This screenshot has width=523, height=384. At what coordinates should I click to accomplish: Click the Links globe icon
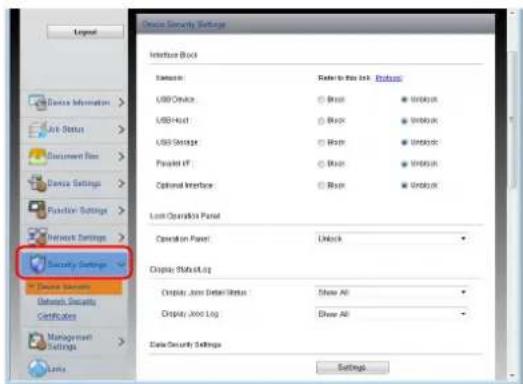click(37, 369)
